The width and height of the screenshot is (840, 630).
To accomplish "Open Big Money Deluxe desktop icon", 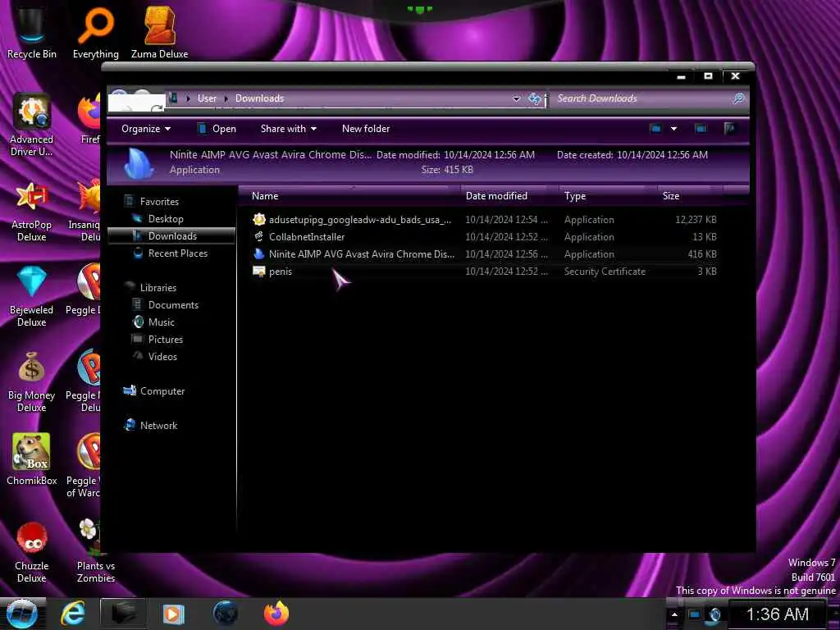I will pyautogui.click(x=32, y=381).
